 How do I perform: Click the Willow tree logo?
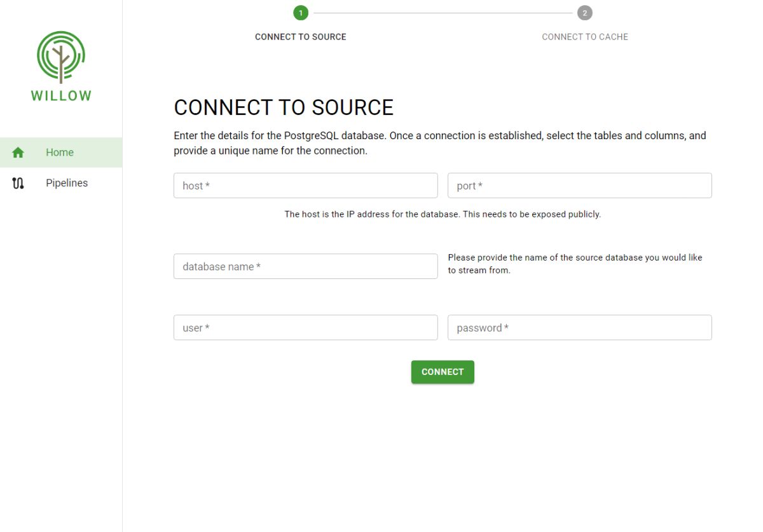[61, 57]
